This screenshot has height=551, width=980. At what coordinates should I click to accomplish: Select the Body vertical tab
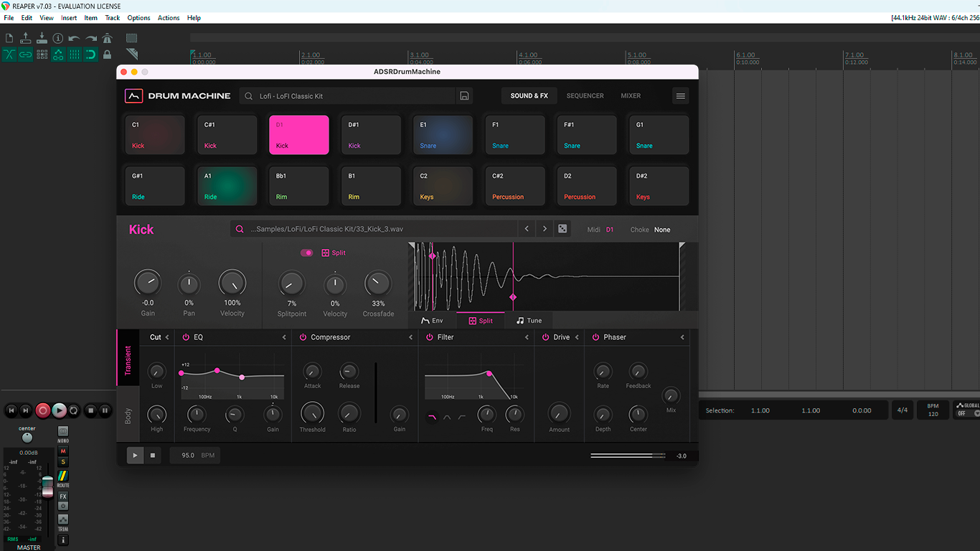(x=128, y=415)
